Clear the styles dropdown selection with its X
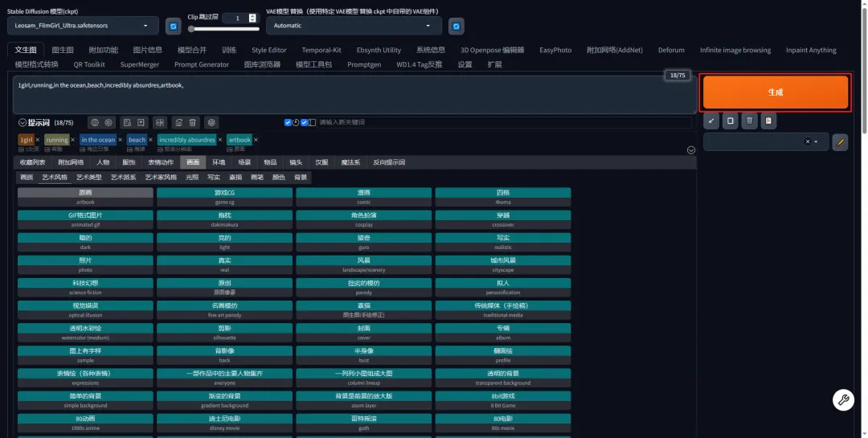Screen dimensions: 868x438 [808, 141]
